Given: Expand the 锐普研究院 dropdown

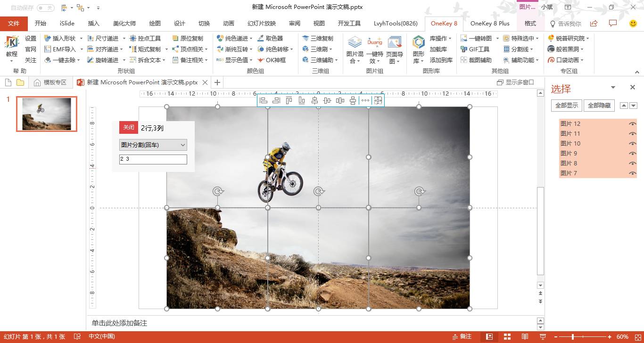Looking at the screenshot, I should tap(587, 38).
